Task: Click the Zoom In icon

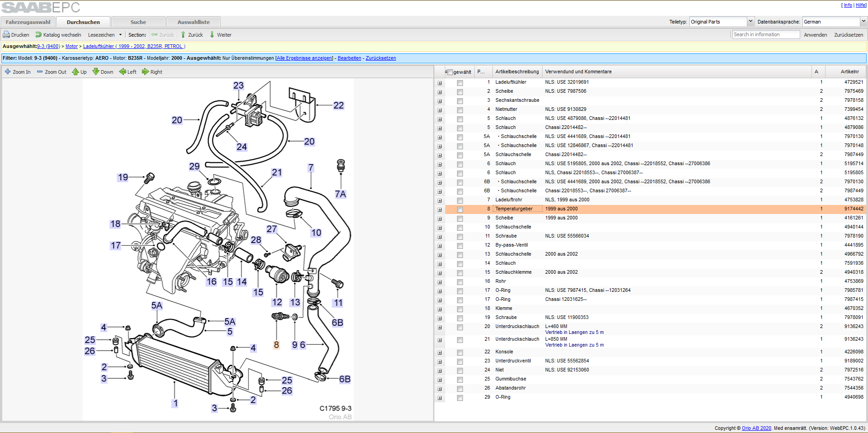Action: coord(8,72)
